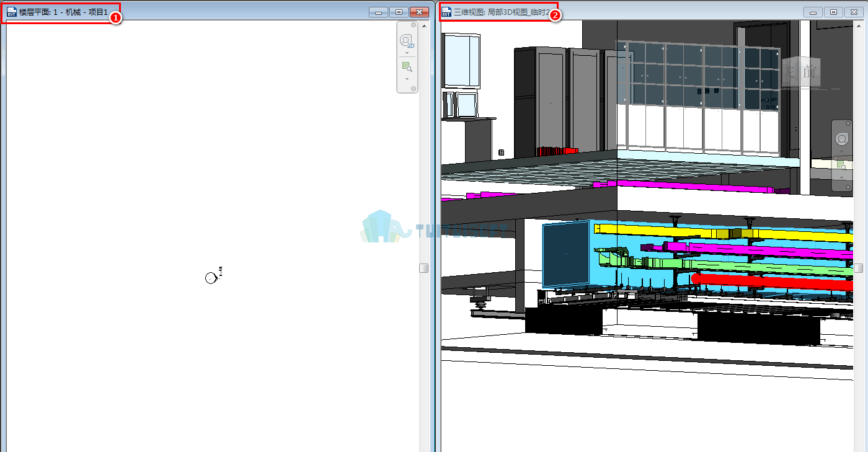Click the scroll up arrow in the floor plan window
The width and height of the screenshot is (868, 452).
[x=424, y=26]
